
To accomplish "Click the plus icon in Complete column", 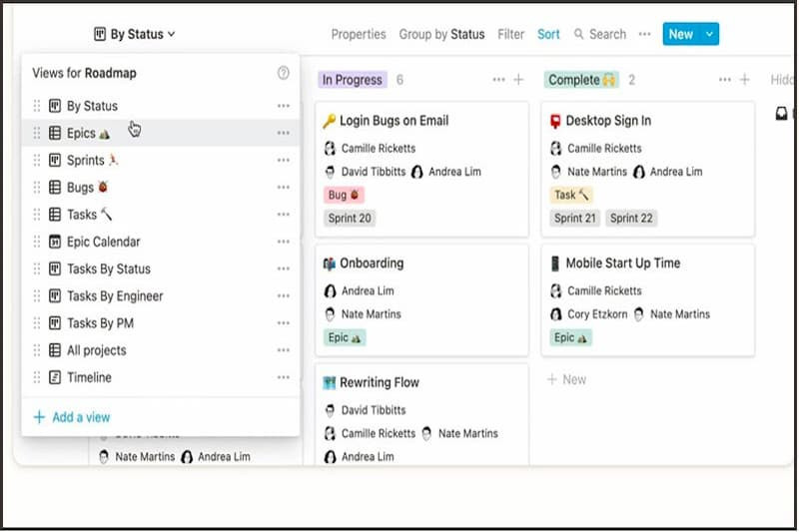I will [x=745, y=80].
